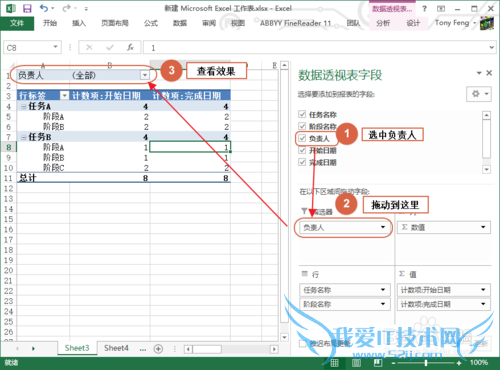Open the Σ 数值 columns field dropdown
This screenshot has height=370, width=500.
(483, 227)
